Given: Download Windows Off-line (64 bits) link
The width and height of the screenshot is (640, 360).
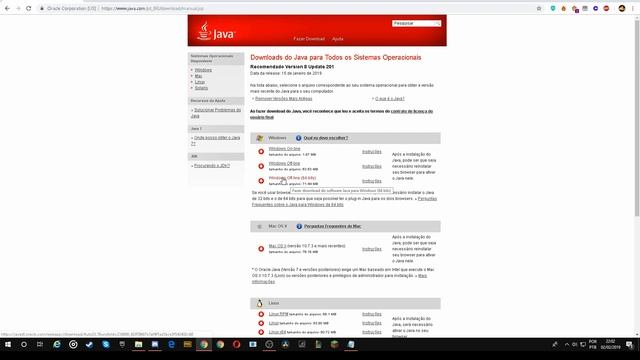Looking at the screenshot, I should (292, 178).
